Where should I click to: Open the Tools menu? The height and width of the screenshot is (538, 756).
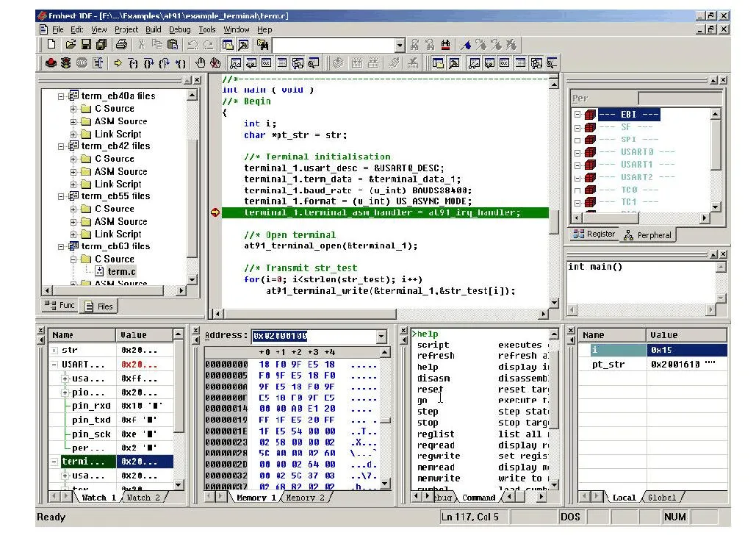tap(207, 29)
